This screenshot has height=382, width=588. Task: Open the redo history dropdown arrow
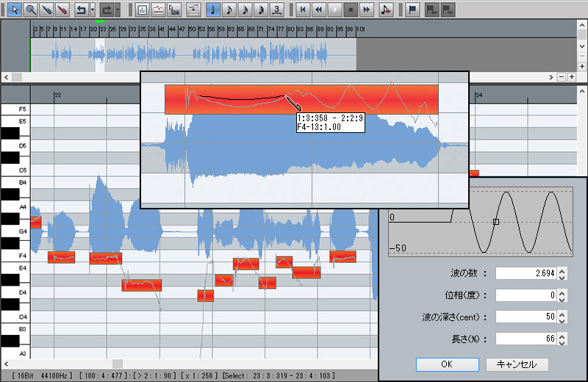pyautogui.click(x=118, y=10)
